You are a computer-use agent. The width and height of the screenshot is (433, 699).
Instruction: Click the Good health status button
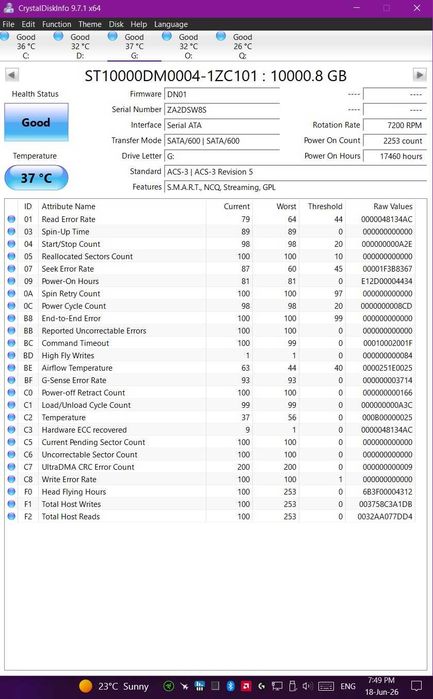tap(36, 122)
